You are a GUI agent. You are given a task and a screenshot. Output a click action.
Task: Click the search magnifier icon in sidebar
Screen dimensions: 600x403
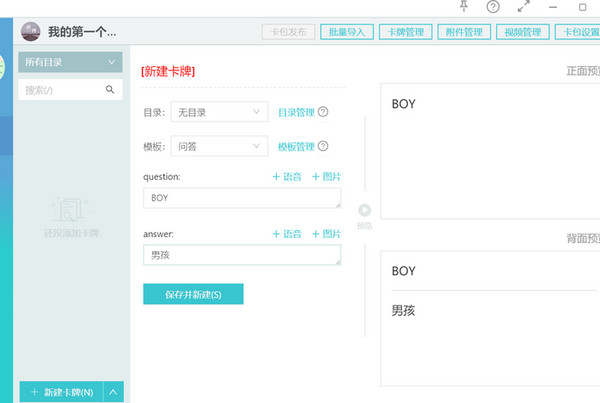pyautogui.click(x=110, y=90)
